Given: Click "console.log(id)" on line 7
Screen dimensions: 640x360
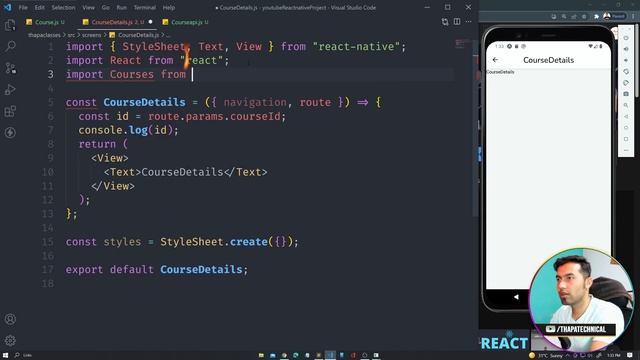Looking at the screenshot, I should coord(126,130).
